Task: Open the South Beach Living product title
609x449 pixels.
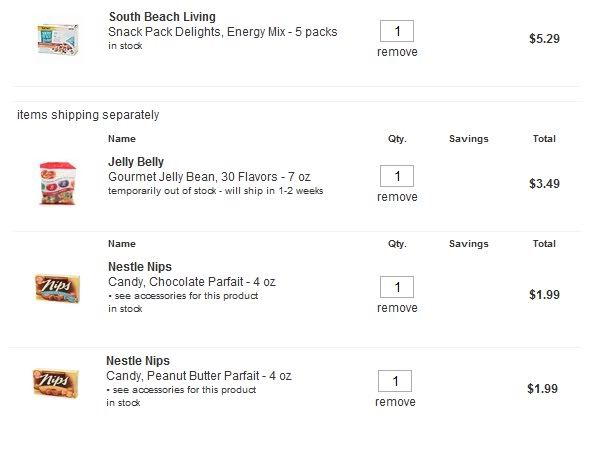Action: pos(162,17)
